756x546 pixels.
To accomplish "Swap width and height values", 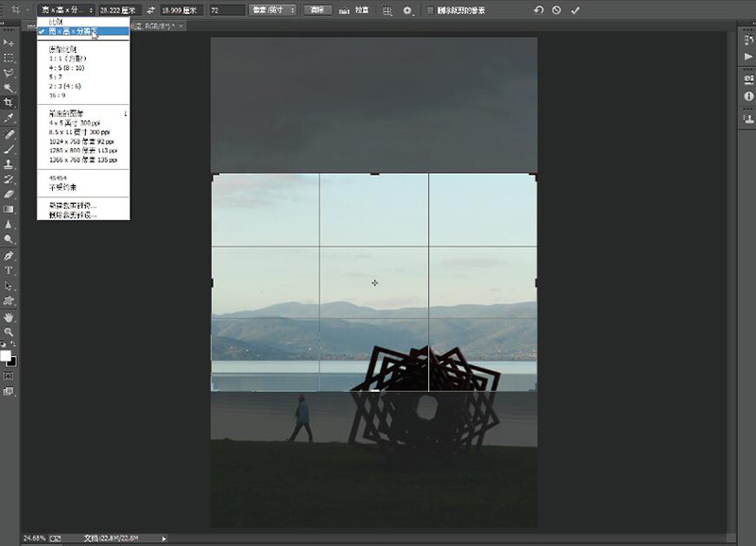I will (150, 10).
